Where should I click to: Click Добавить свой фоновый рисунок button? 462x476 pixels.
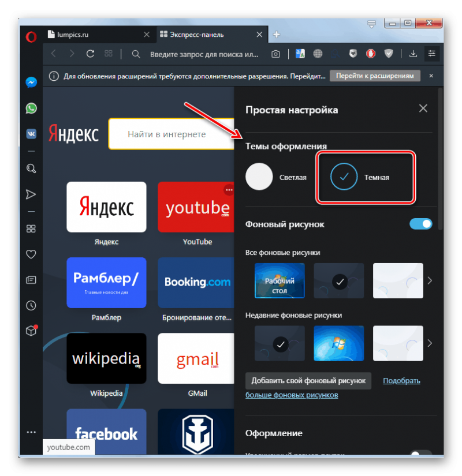pyautogui.click(x=308, y=381)
